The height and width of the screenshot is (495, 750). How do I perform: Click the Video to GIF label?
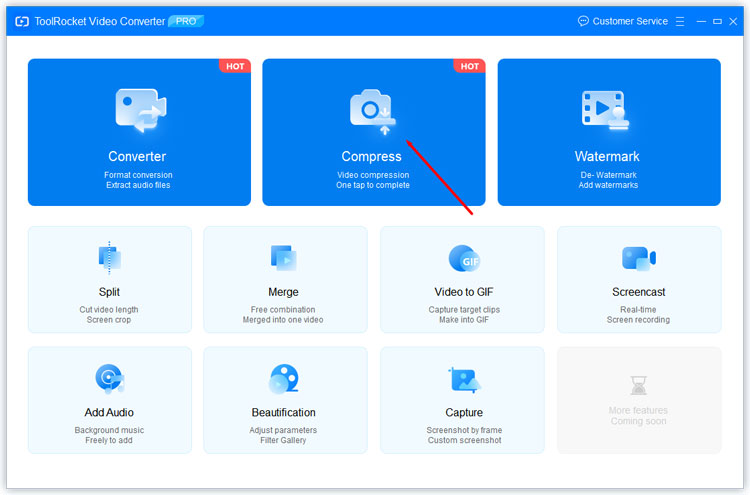pyautogui.click(x=463, y=292)
